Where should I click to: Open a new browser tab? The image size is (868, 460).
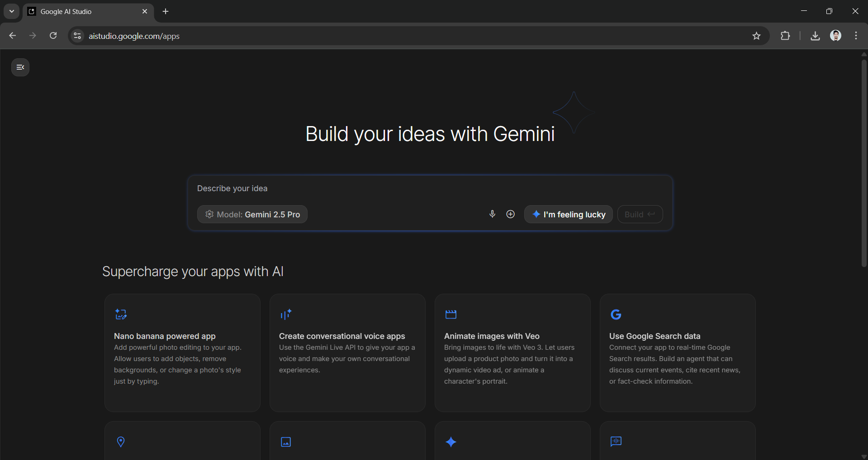tap(166, 12)
